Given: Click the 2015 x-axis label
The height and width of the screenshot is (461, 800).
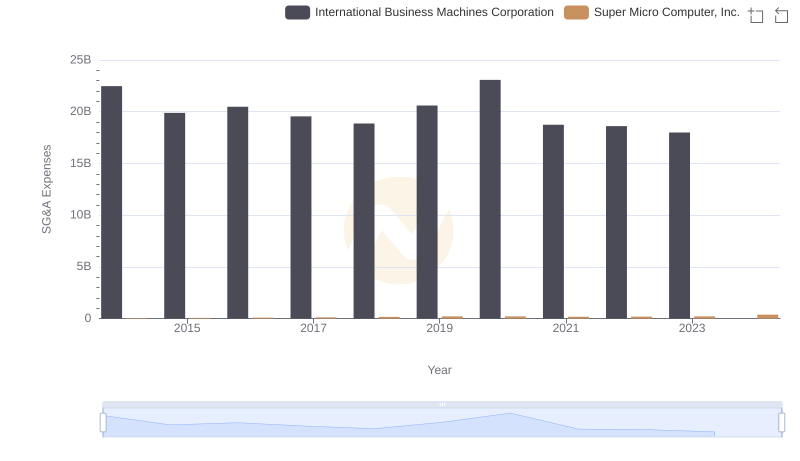Looking at the screenshot, I should pyautogui.click(x=187, y=328).
